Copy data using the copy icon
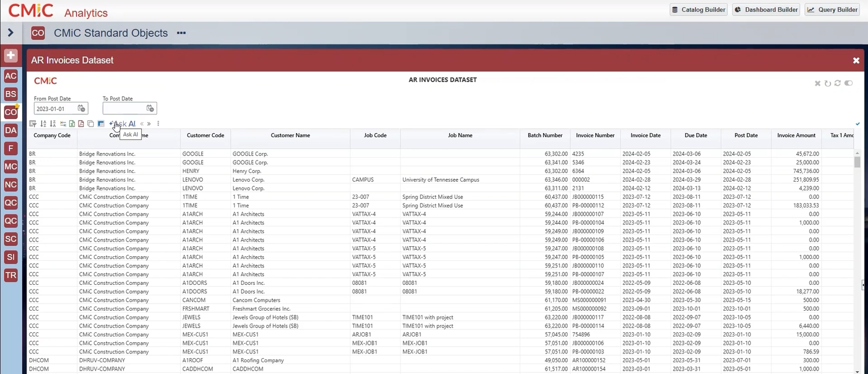Screen dimensions: 868x374 90,124
